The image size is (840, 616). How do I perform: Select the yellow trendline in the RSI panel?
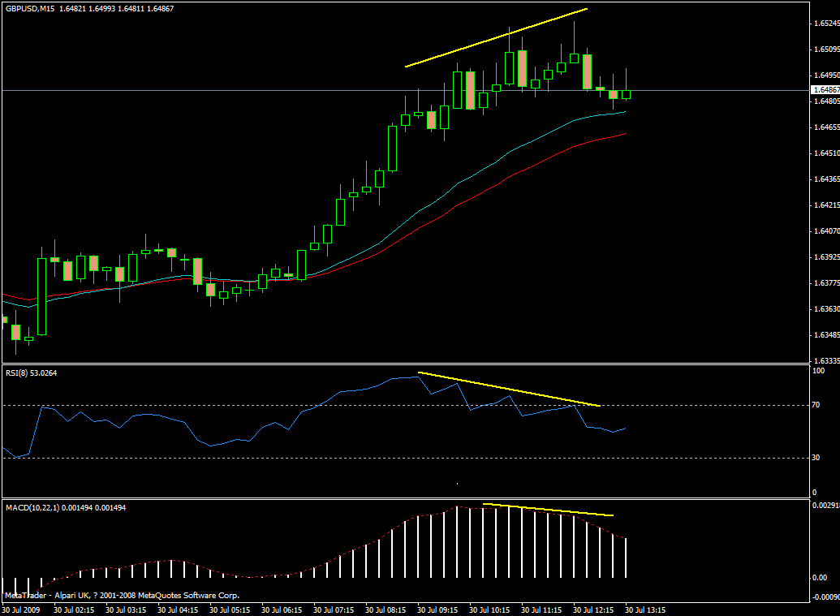tap(509, 389)
